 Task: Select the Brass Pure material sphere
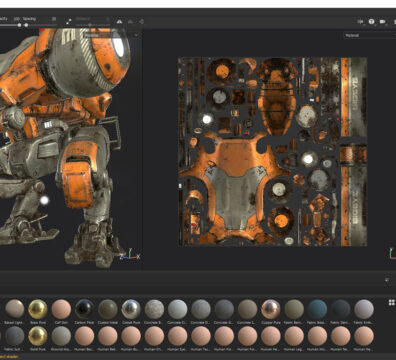pos(38,309)
